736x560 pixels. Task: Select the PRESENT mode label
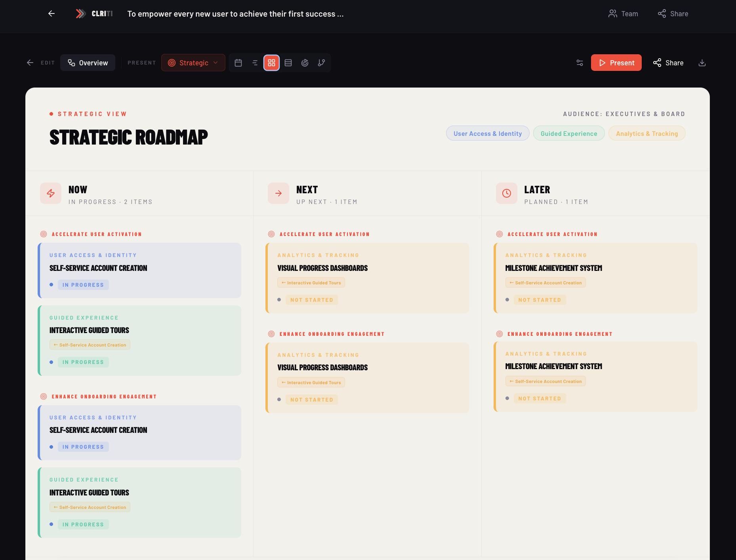click(141, 63)
